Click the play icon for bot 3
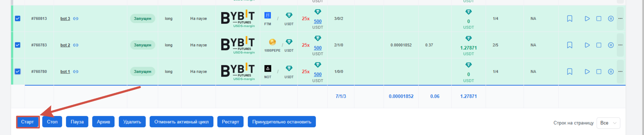The image size is (644, 135). pos(587,18)
